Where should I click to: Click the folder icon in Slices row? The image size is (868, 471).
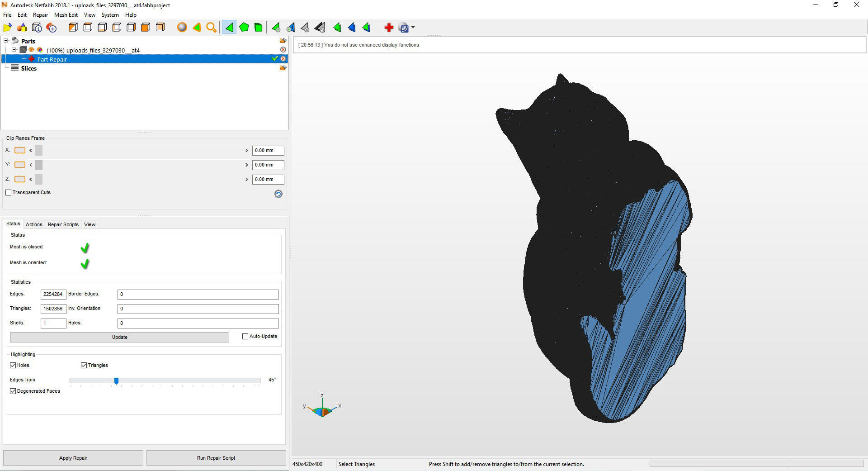(283, 68)
